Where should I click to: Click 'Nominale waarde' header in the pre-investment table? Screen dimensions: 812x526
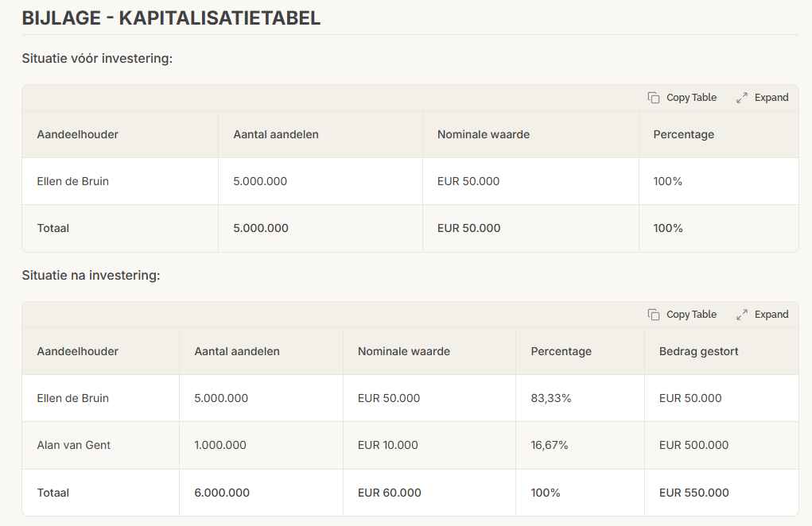click(484, 134)
